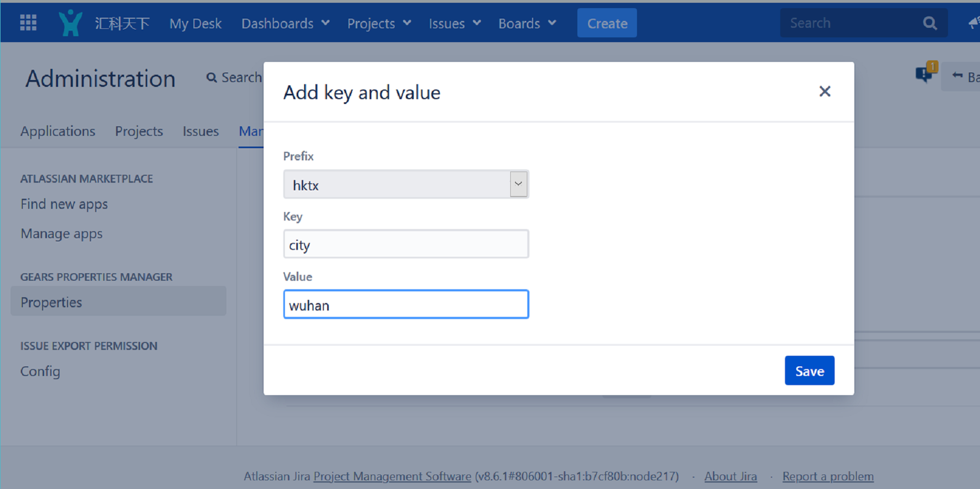This screenshot has height=489, width=980.
Task: Click the Create button
Action: tap(607, 23)
